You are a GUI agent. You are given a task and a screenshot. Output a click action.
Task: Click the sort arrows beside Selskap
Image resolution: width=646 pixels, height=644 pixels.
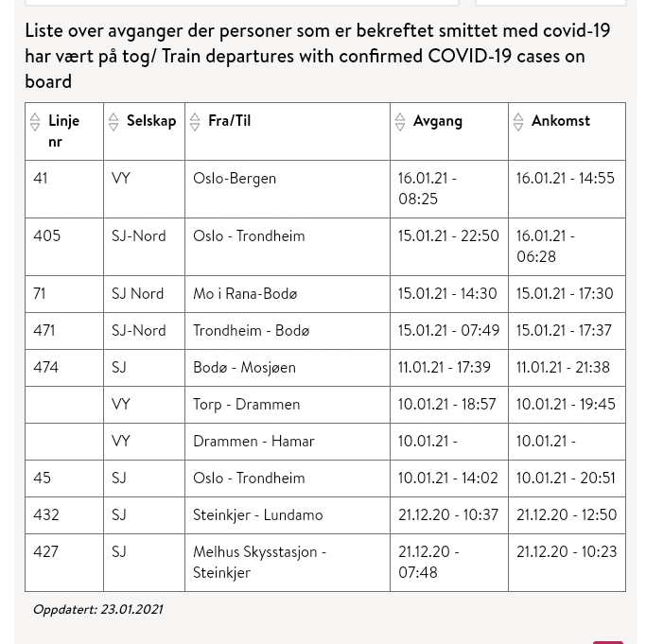coord(113,121)
